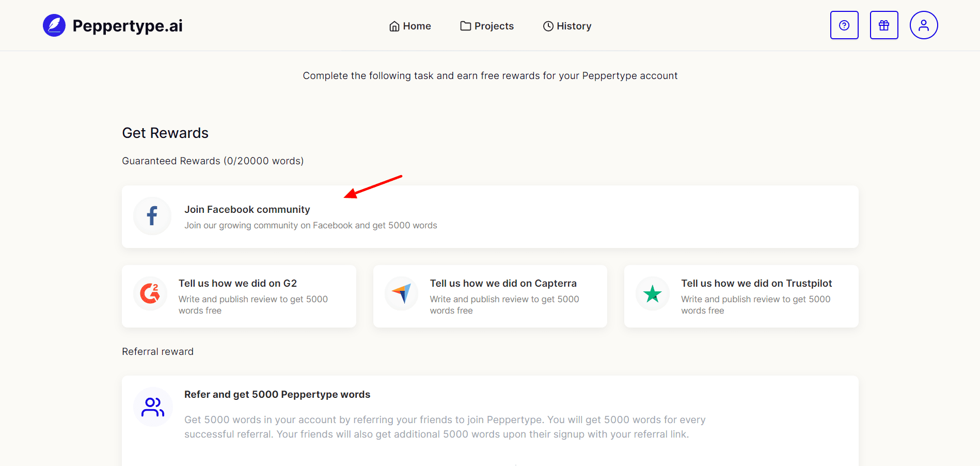The image size is (980, 466).
Task: Click the Capterra arrow logo icon
Action: 402,293
